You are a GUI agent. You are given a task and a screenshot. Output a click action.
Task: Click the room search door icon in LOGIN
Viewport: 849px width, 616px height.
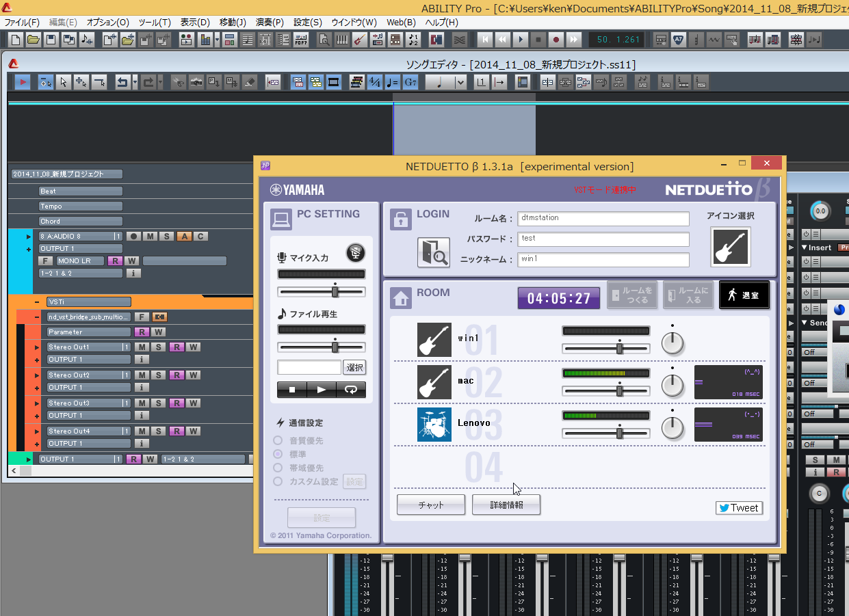pyautogui.click(x=434, y=252)
